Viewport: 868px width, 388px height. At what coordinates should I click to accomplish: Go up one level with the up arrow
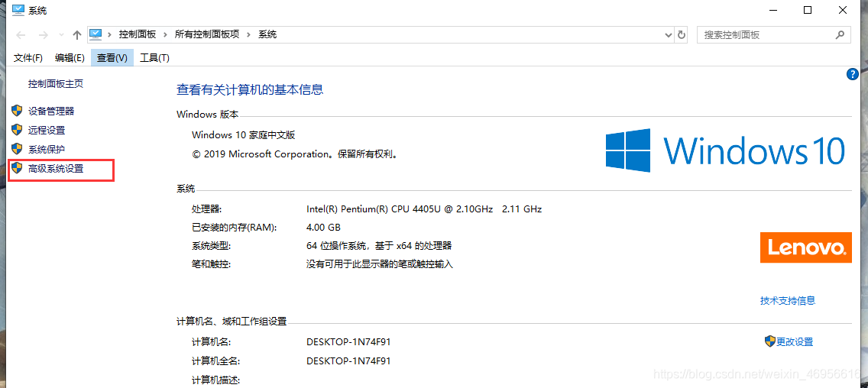click(77, 35)
